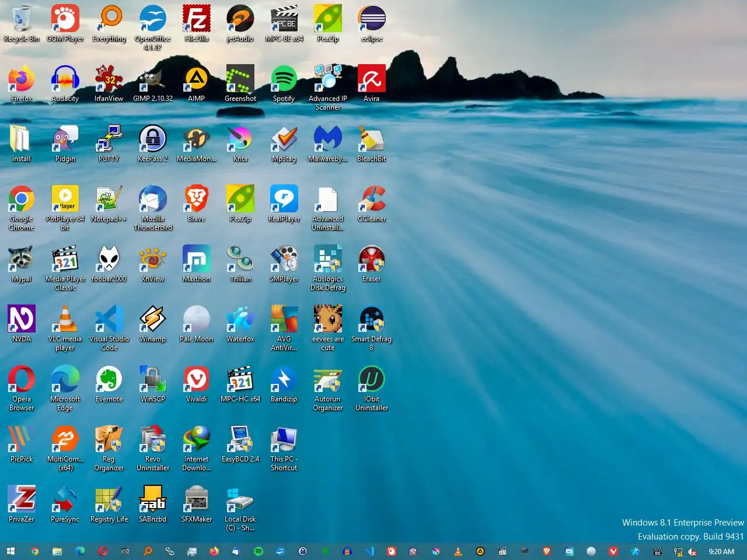Screen dimensions: 747x560
Task: Select the Autorun Organizer desktop icon
Action: 328,388
